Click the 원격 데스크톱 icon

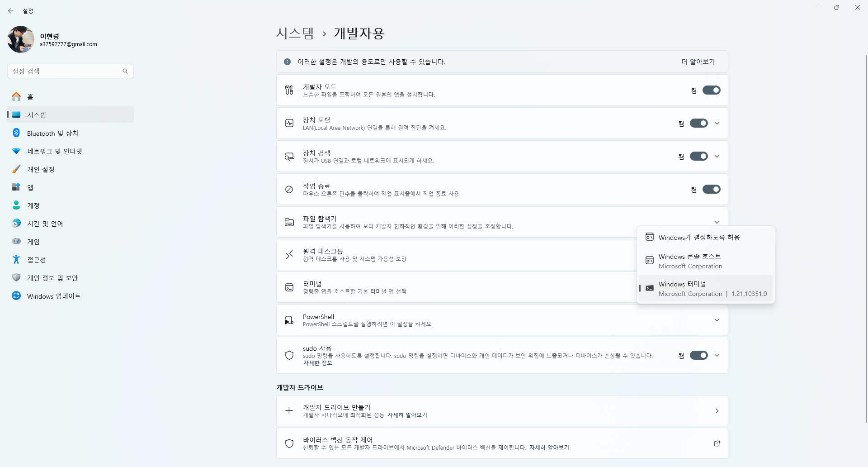tap(289, 255)
